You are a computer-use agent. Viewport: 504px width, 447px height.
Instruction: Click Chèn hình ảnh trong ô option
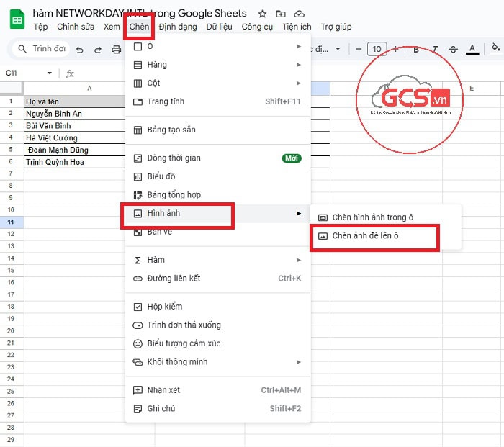372,217
